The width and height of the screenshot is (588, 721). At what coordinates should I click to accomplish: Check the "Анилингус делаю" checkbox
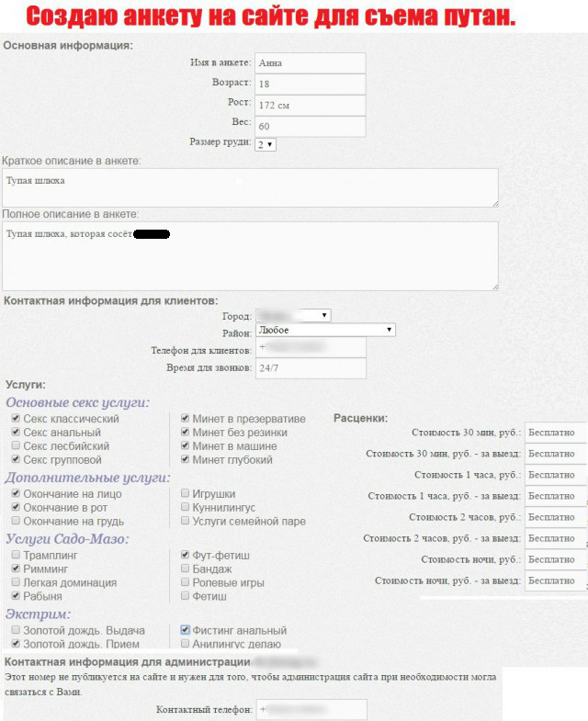coord(185,643)
